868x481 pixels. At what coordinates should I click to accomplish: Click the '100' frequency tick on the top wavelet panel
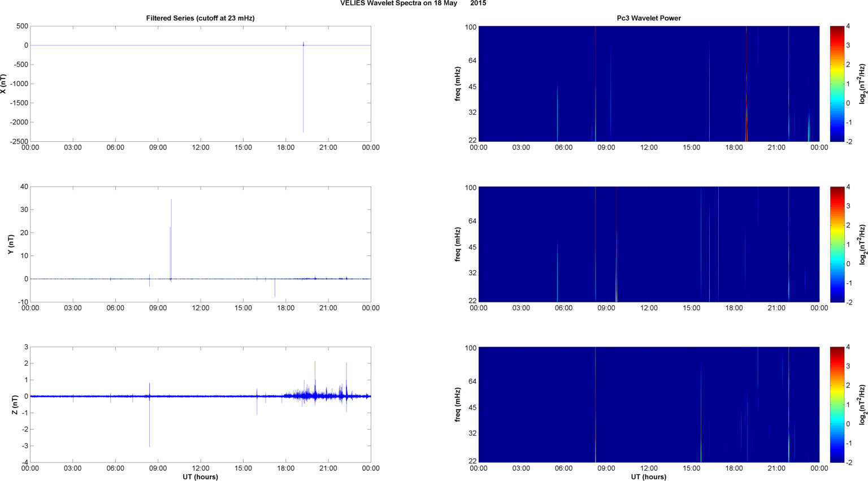(x=471, y=27)
